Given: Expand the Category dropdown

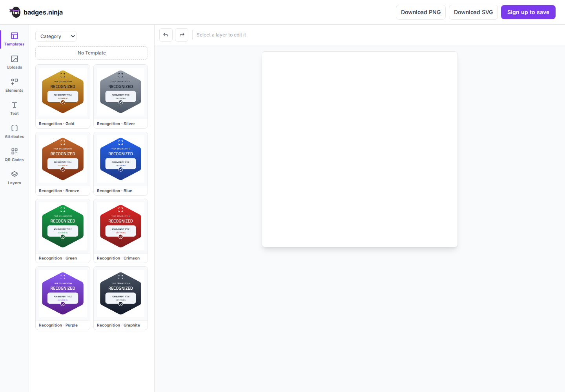Looking at the screenshot, I should pos(56,36).
